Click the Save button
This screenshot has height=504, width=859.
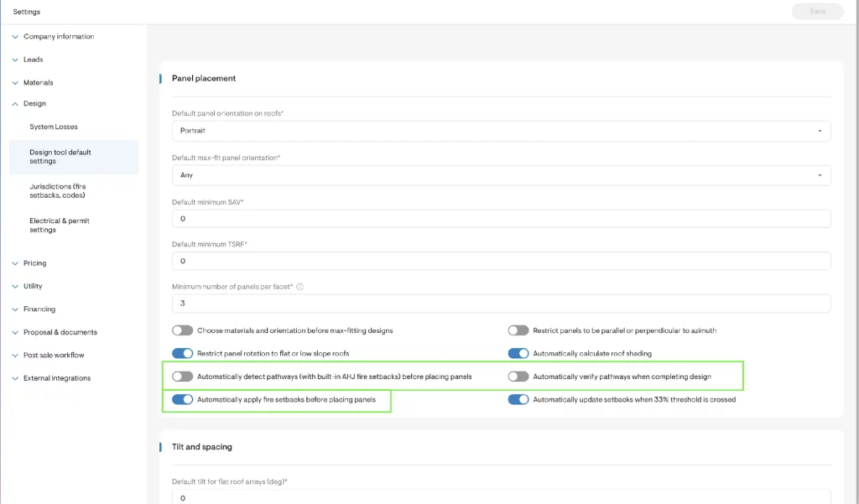(817, 12)
